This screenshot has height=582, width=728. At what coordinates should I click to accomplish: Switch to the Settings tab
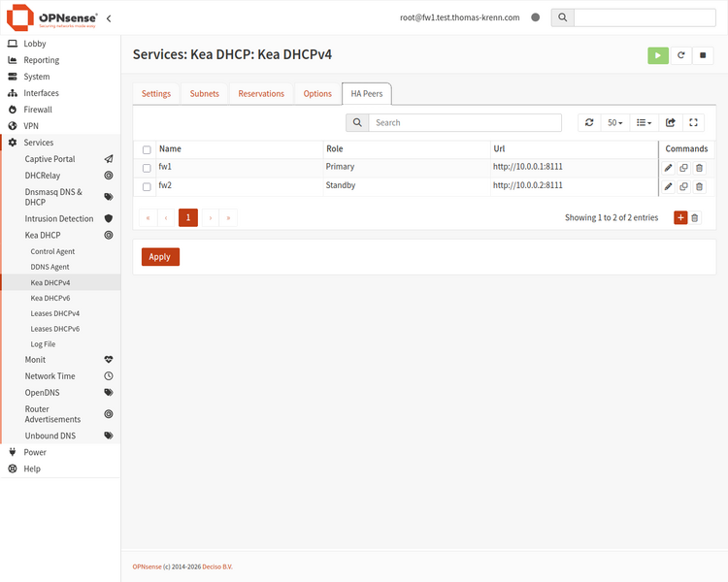pos(156,94)
